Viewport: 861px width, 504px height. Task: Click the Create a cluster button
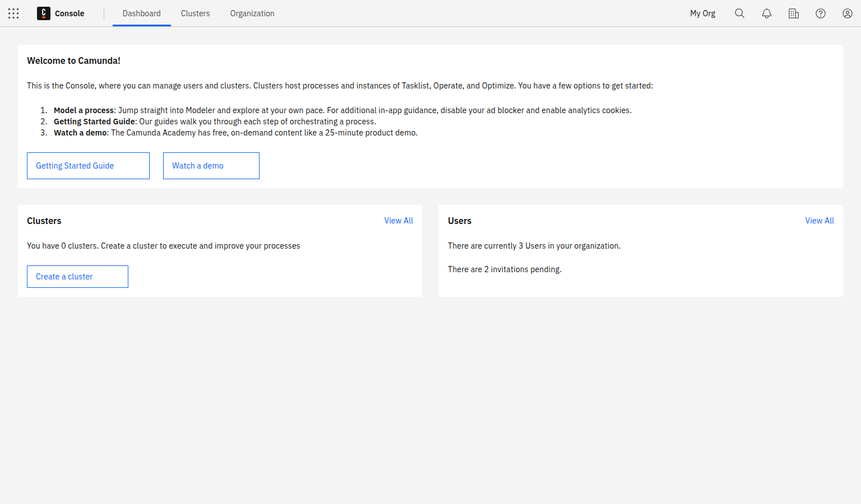pos(77,277)
